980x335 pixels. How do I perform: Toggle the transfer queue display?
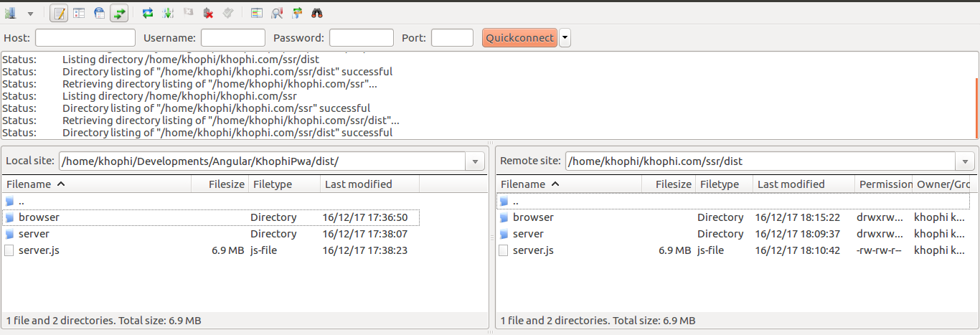pyautogui.click(x=119, y=13)
